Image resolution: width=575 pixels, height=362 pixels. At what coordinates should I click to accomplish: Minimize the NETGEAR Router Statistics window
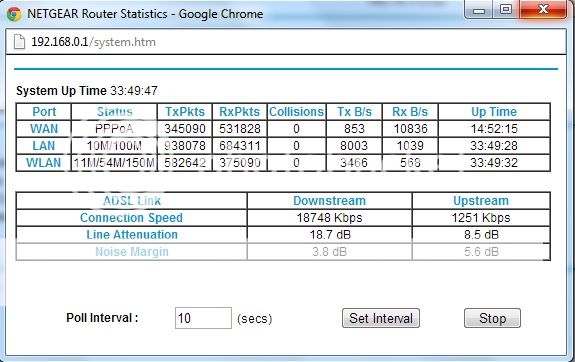pos(479,10)
